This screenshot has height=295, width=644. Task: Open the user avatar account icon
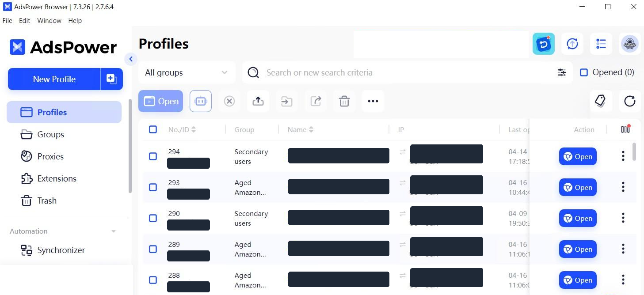[x=630, y=44]
